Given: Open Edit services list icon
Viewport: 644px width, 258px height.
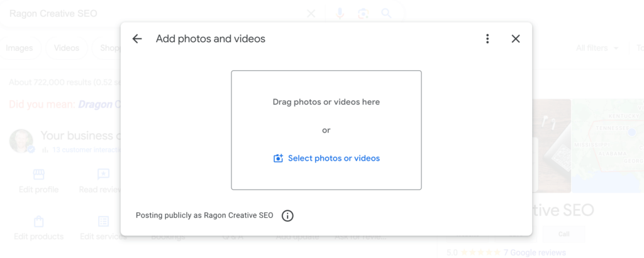Looking at the screenshot, I should (103, 222).
